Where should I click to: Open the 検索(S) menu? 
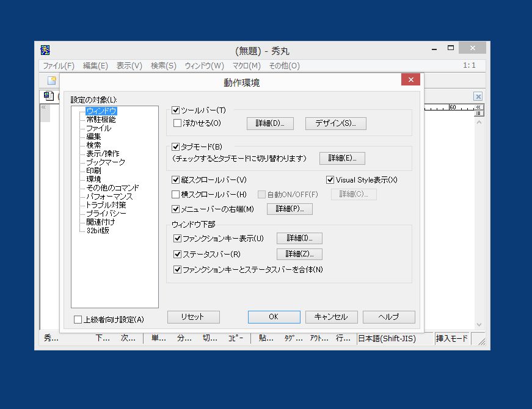click(x=164, y=66)
